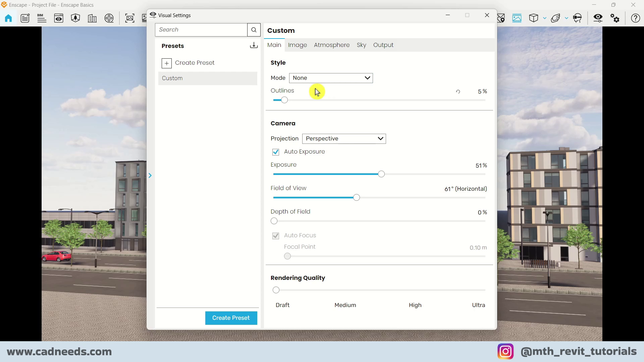Open the Sky tab
Viewport: 644px width, 362px height.
[x=362, y=45]
